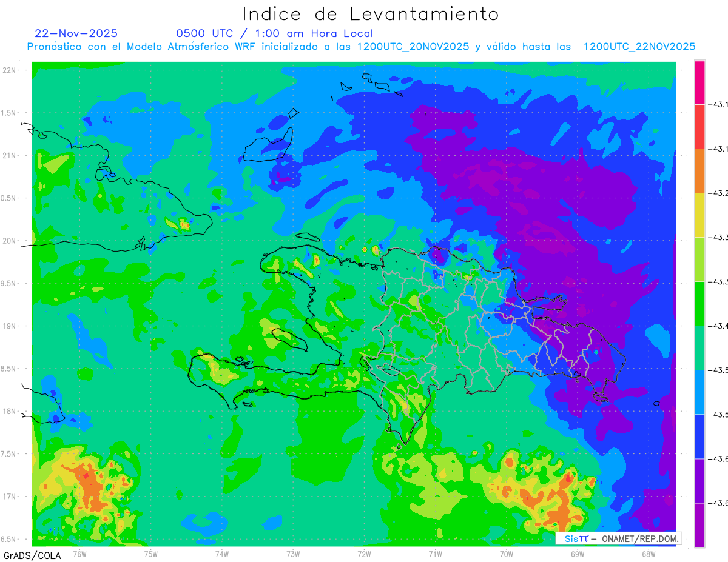Screen dimensions: 728x562
Task: Click the 70W longitude label
Action: [x=507, y=554]
